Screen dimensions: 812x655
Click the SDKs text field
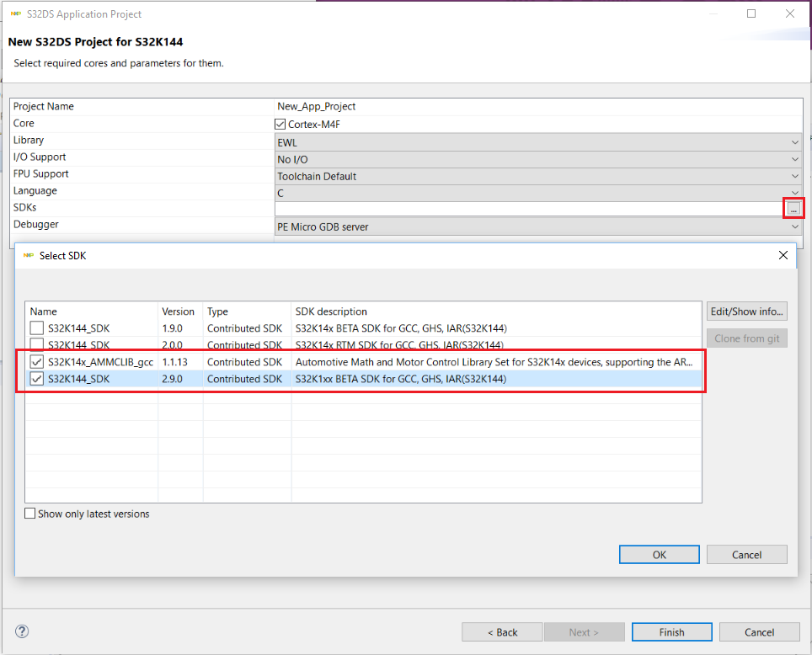(x=530, y=209)
